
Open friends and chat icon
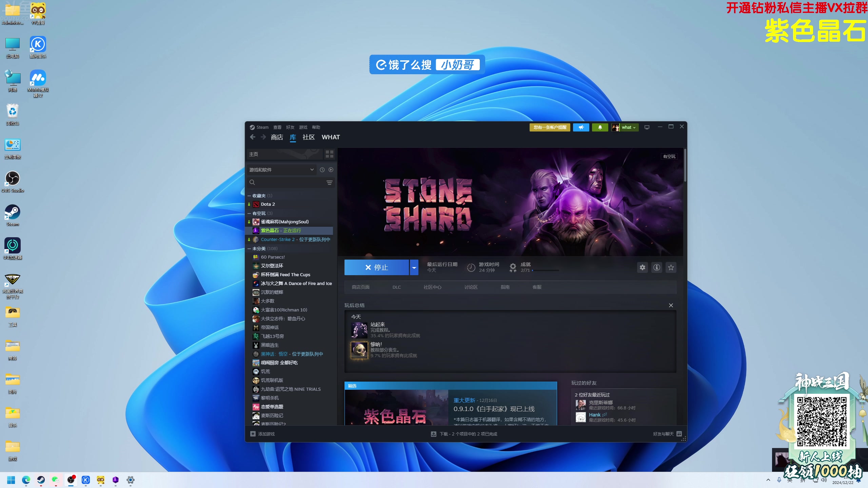pyautogui.click(x=679, y=434)
